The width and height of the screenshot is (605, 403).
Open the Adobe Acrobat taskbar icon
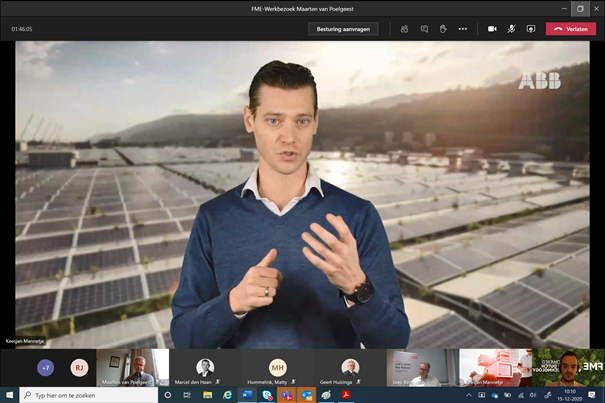point(345,395)
